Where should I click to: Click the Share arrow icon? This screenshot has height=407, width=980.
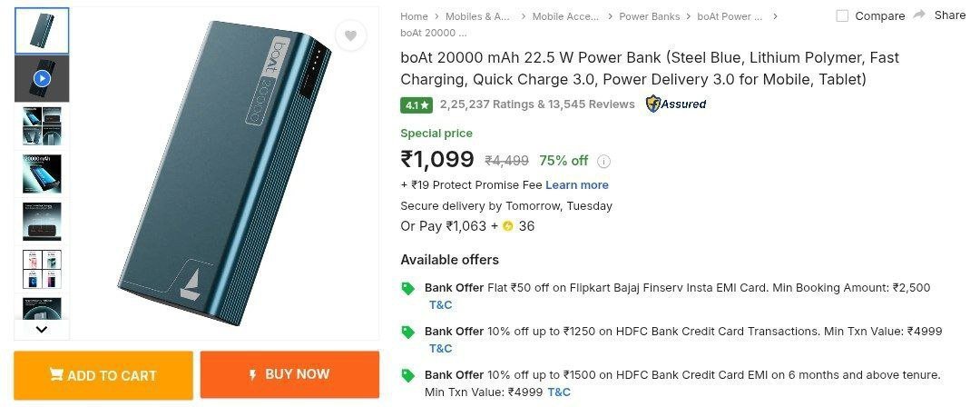click(919, 15)
